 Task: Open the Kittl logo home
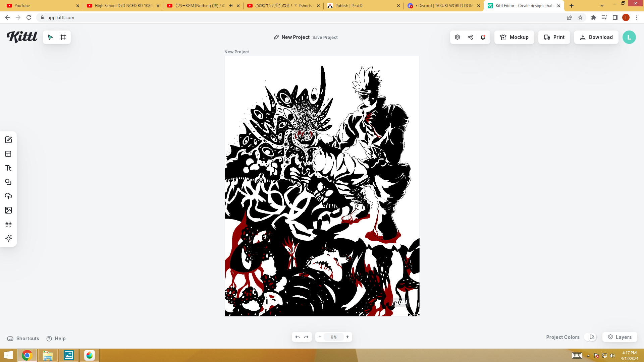click(22, 37)
